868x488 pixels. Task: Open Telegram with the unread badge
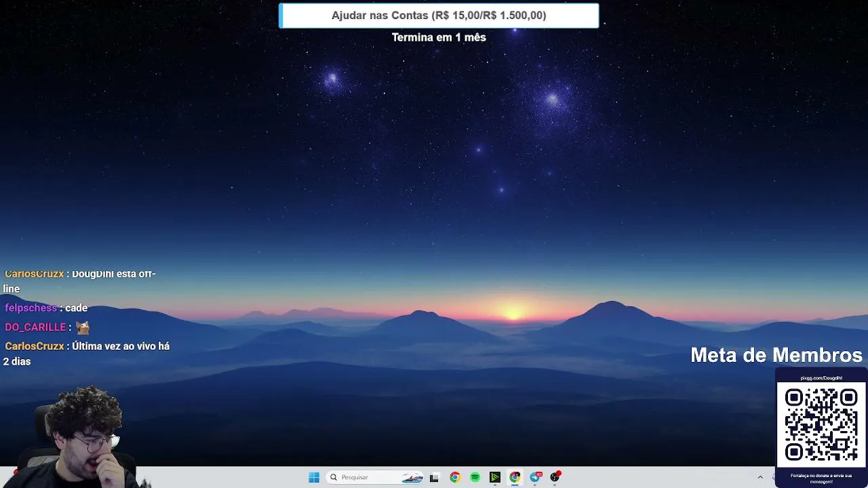536,477
